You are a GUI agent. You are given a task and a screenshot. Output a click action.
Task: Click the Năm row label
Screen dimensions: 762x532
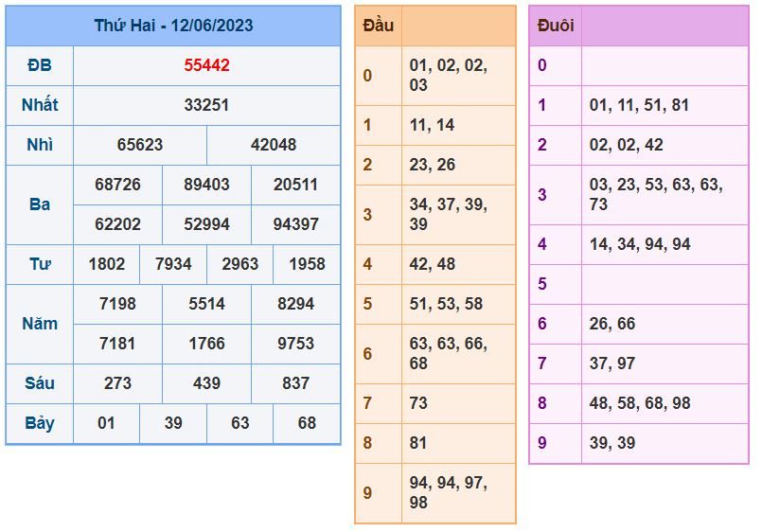pyautogui.click(x=40, y=324)
